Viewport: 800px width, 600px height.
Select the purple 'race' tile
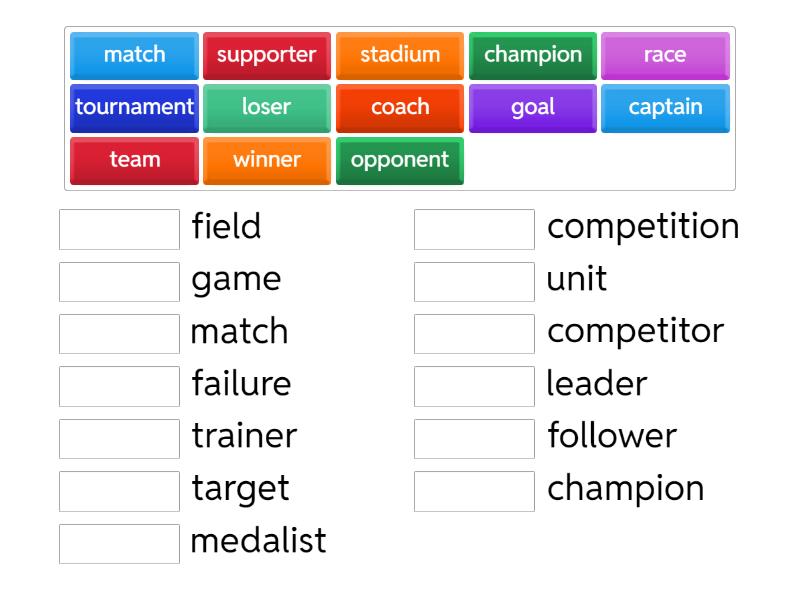pyautogui.click(x=665, y=55)
